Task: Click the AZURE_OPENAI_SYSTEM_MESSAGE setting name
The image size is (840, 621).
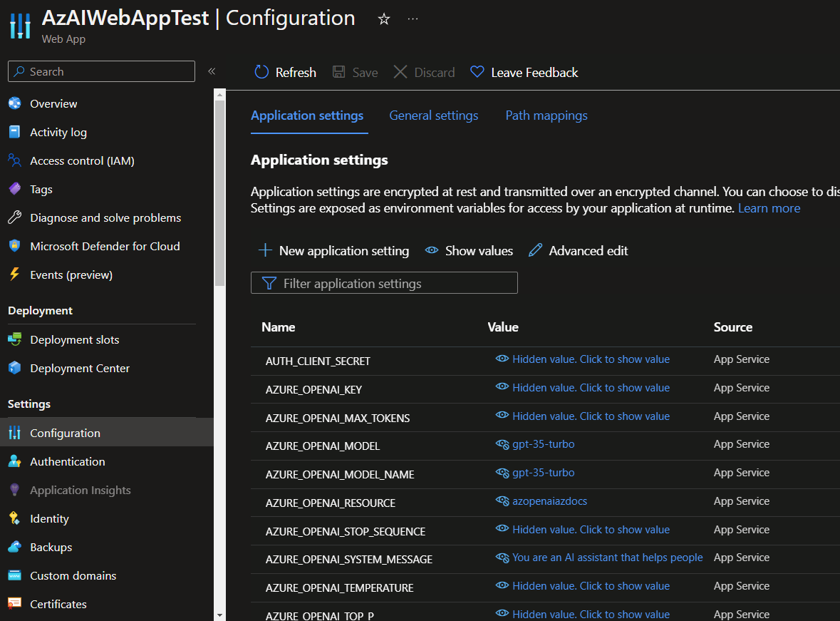Action: 348,559
